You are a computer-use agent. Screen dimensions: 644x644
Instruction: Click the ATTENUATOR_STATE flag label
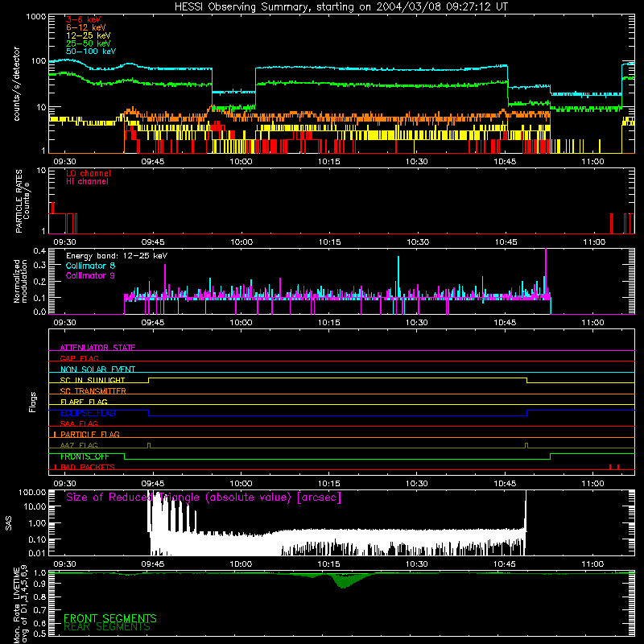coord(97,348)
